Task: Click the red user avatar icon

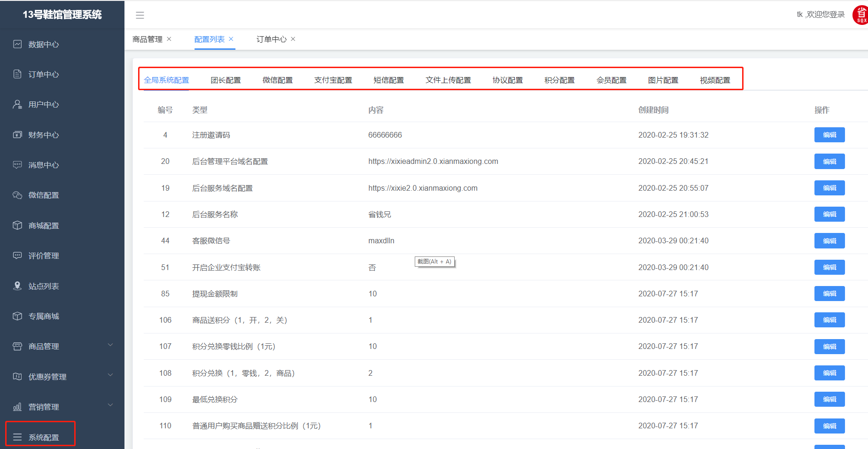Action: [x=860, y=15]
